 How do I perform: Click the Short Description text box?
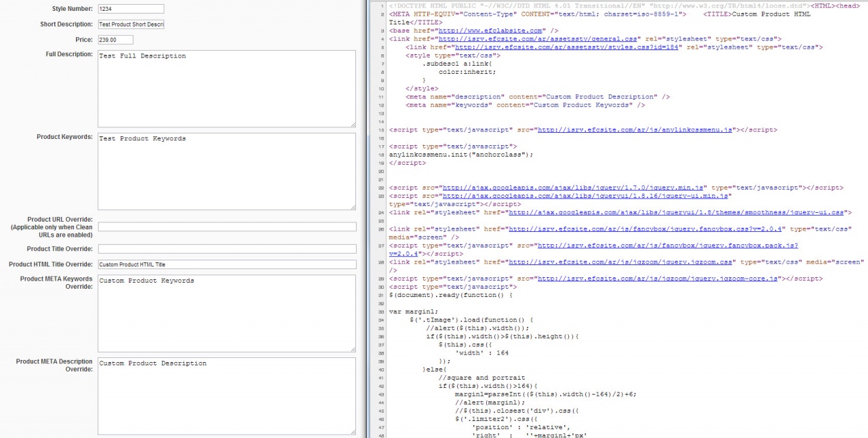pos(131,24)
